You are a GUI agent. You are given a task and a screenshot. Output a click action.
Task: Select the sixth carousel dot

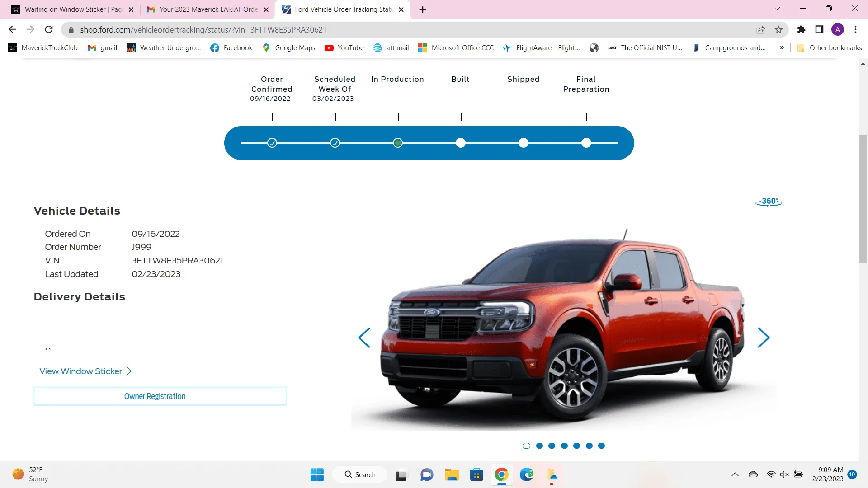click(589, 446)
